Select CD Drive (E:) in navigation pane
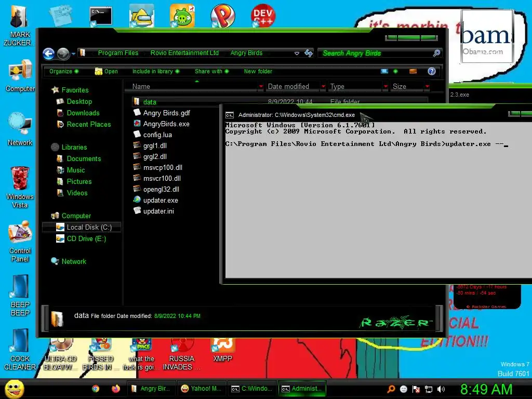The width and height of the screenshot is (532, 399). [86, 239]
